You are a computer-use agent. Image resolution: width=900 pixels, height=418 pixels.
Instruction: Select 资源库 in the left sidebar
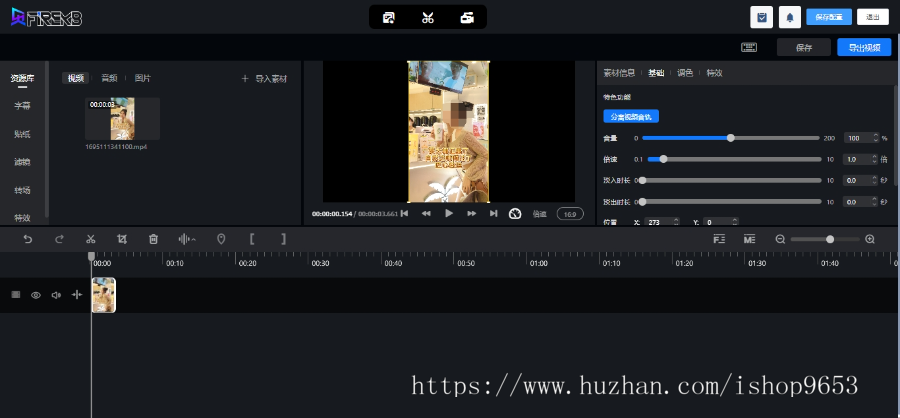[22, 79]
